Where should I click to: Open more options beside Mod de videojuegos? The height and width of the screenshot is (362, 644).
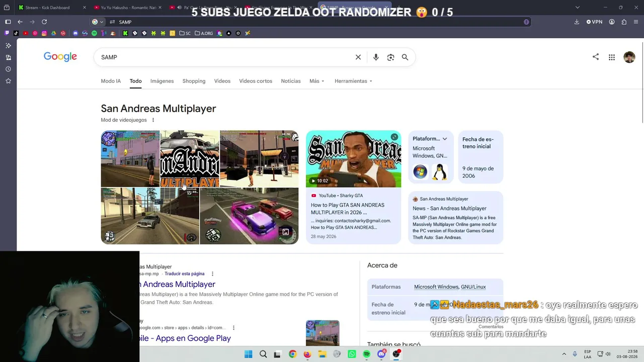153,120
